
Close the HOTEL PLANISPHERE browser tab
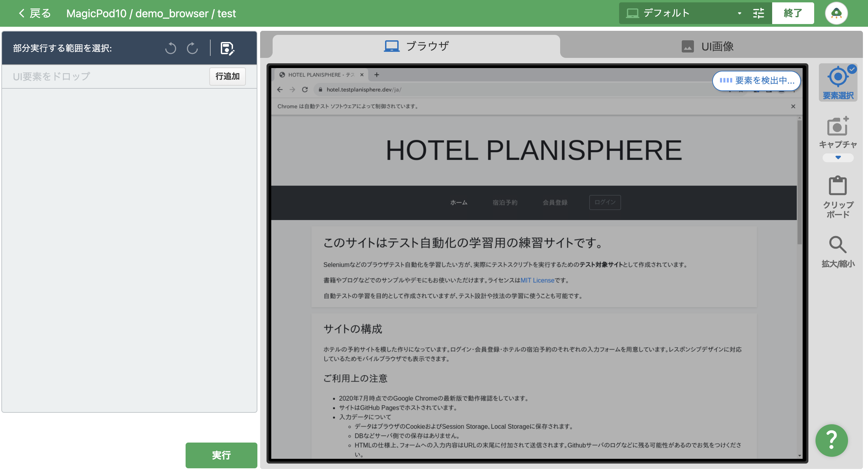(362, 75)
